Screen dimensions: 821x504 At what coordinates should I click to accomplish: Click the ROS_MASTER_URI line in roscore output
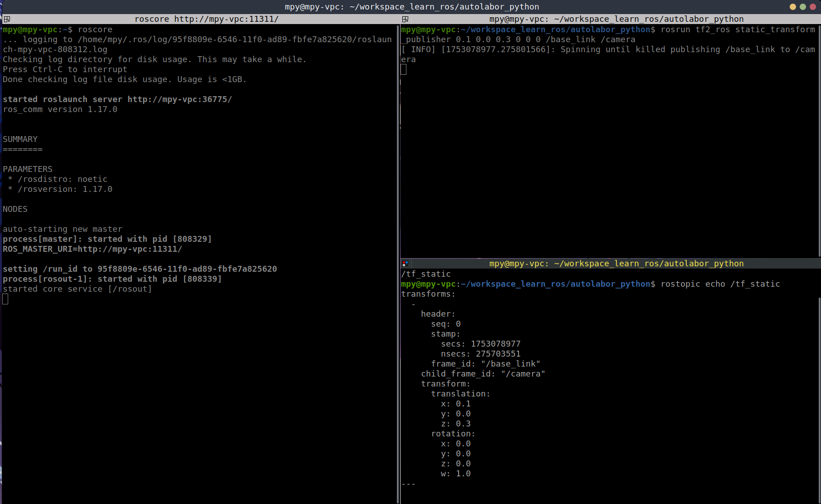pyautogui.click(x=93, y=249)
